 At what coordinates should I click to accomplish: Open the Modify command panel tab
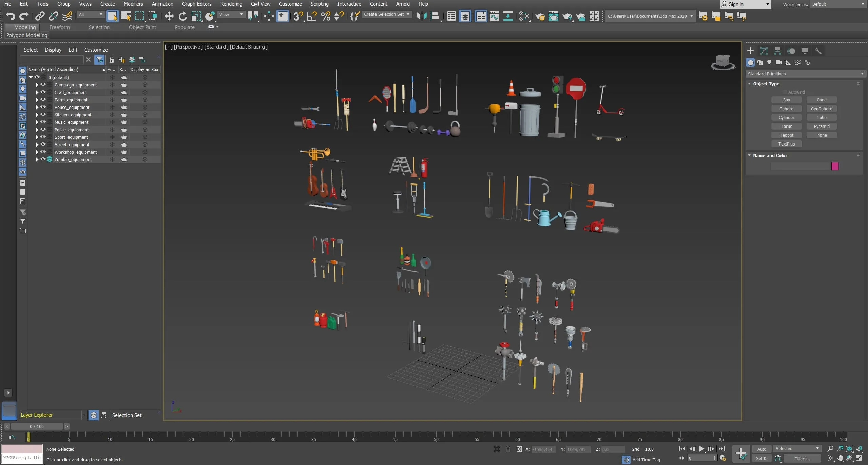pyautogui.click(x=764, y=51)
